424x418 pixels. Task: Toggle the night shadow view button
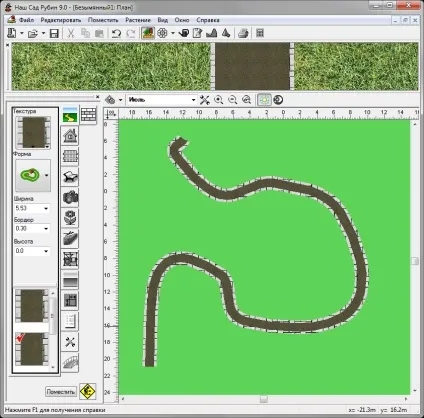(x=278, y=100)
